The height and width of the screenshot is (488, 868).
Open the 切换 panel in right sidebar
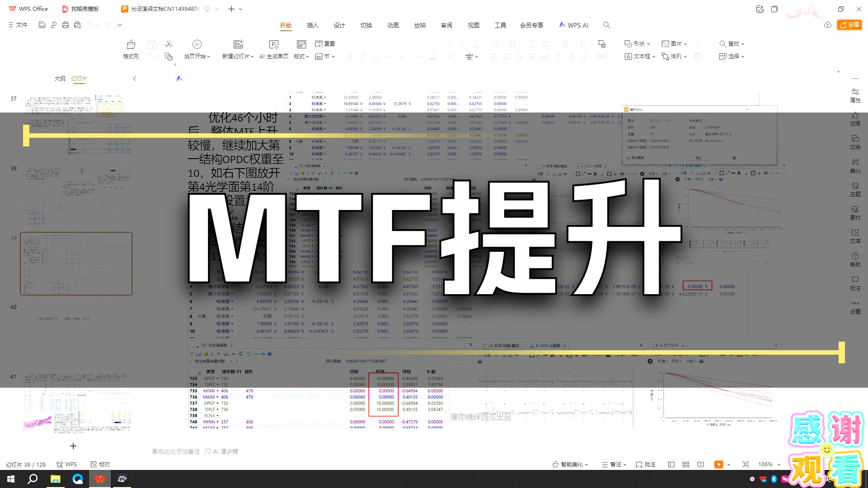point(855,143)
